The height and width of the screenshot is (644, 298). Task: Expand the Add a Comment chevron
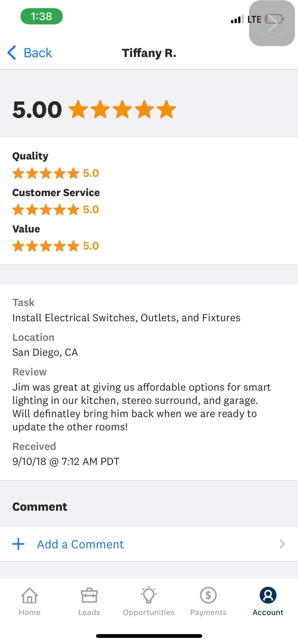coord(282,544)
